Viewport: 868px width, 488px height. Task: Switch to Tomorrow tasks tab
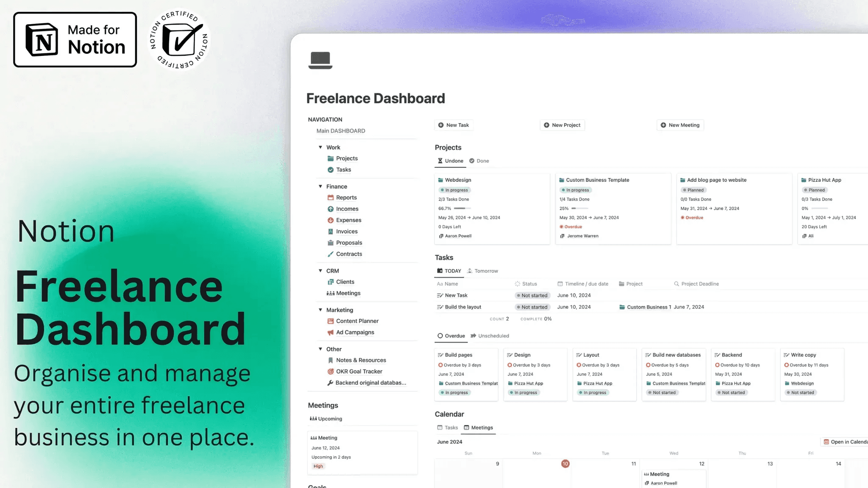[x=482, y=271]
